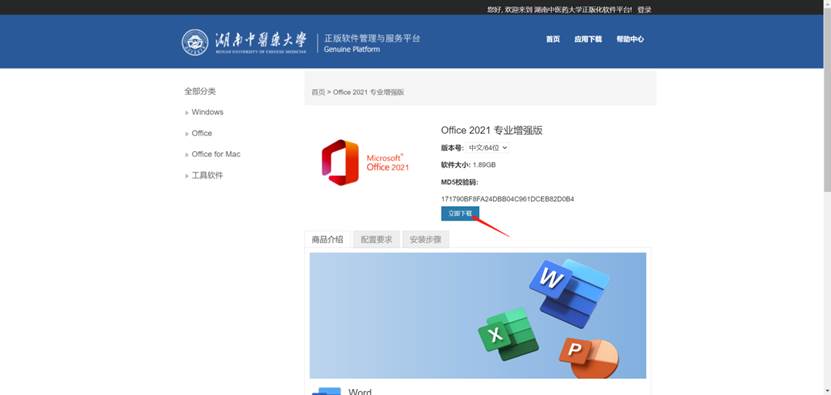Open the 应用下载 navigation item

[x=588, y=39]
